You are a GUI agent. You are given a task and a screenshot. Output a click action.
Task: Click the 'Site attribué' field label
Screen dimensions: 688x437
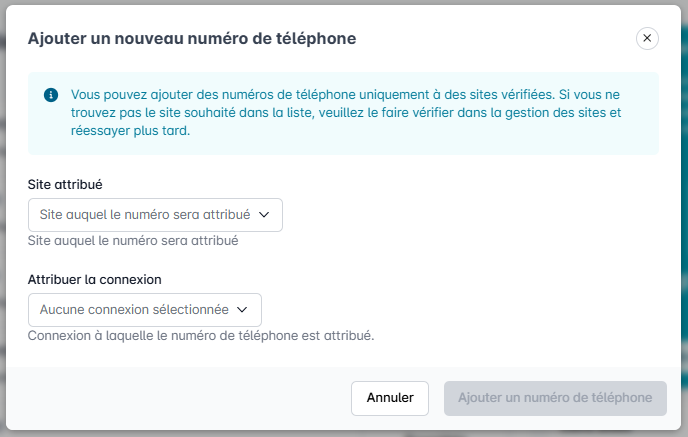(x=65, y=185)
